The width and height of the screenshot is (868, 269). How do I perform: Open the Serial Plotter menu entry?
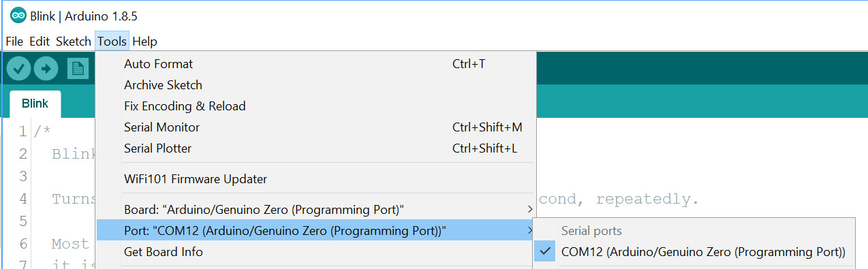tap(315, 148)
